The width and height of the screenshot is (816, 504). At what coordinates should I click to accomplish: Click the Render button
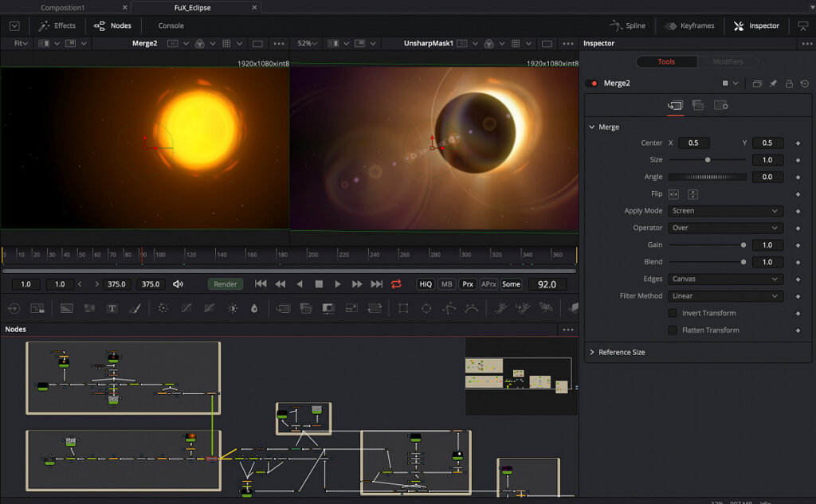225,283
